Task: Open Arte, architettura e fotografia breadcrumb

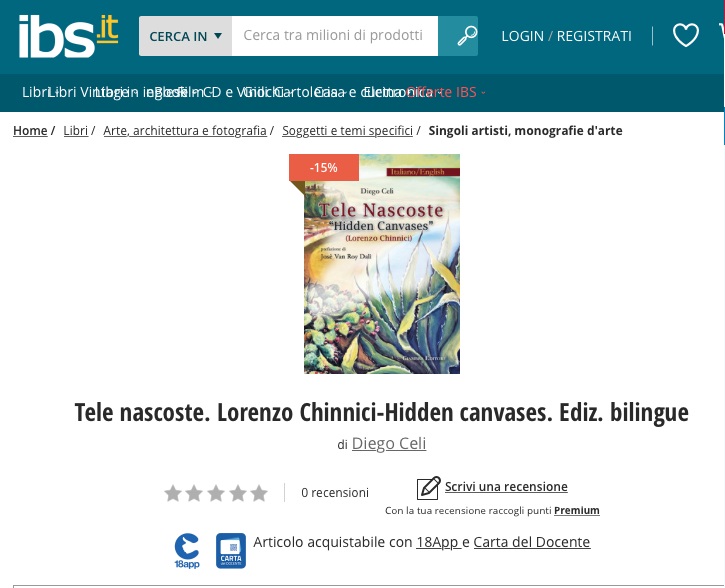Action: (185, 131)
